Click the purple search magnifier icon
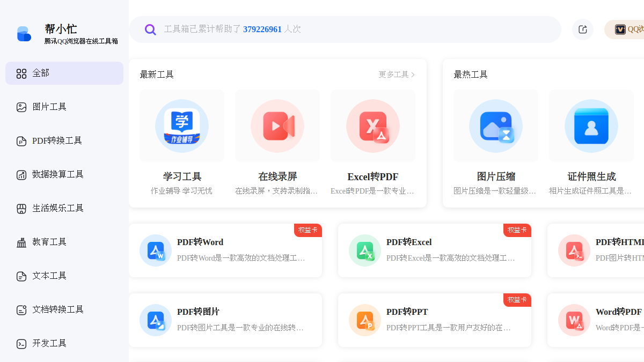Image resolution: width=644 pixels, height=362 pixels. point(151,29)
